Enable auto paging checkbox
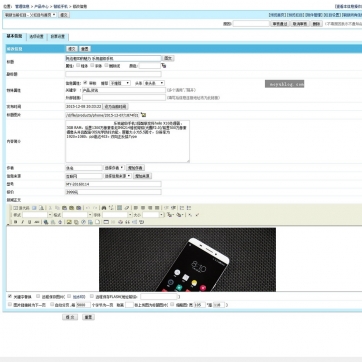Screen dimensions: 362x362 [x=52, y=304]
